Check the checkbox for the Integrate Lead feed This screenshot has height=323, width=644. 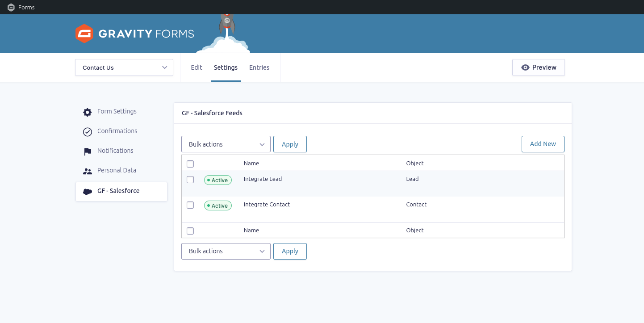(190, 180)
